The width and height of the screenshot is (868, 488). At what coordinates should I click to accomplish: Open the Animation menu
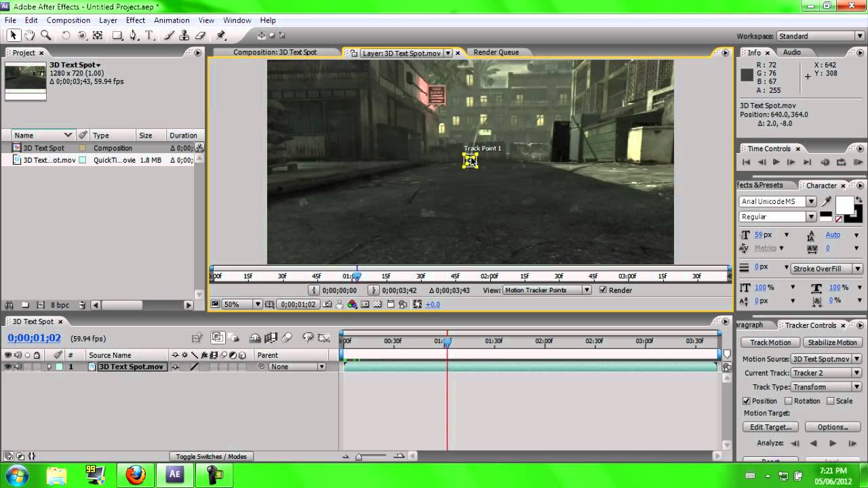(x=172, y=20)
